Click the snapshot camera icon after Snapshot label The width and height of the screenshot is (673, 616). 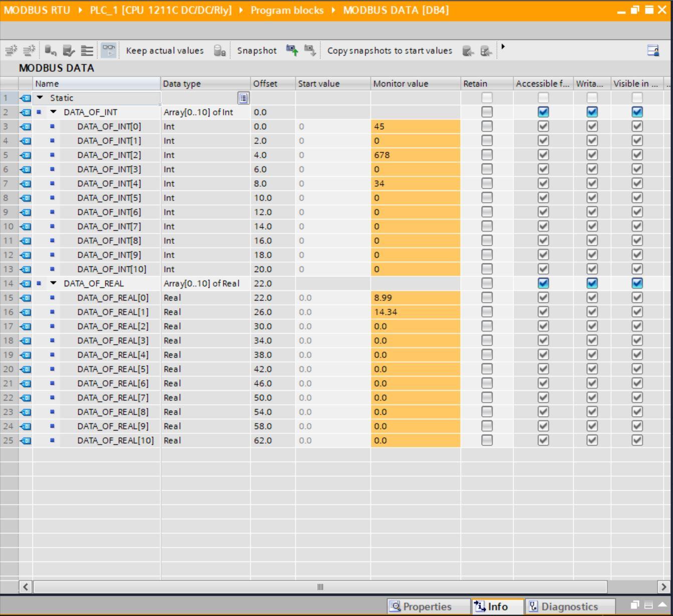[292, 51]
